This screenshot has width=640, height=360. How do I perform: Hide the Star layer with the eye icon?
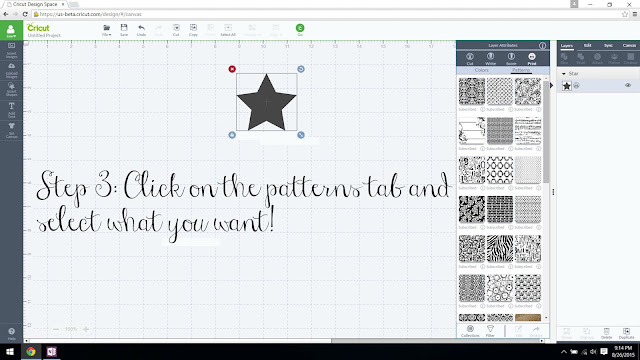click(628, 85)
